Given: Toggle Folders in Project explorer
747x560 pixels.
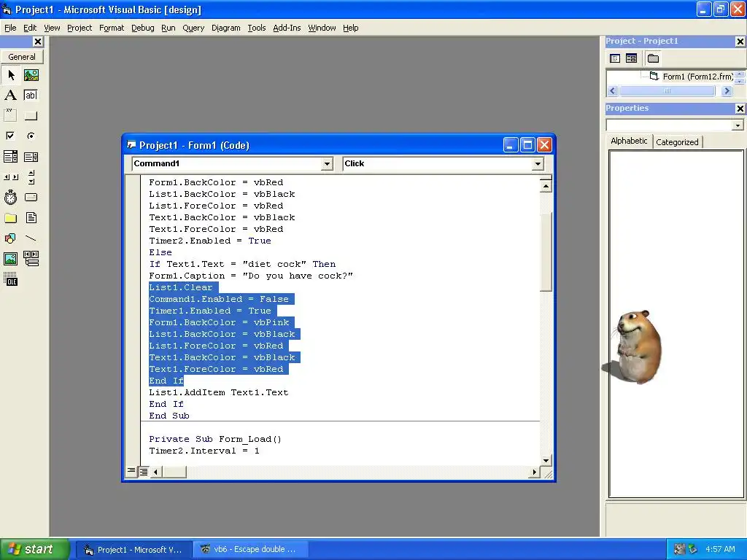Looking at the screenshot, I should click(653, 58).
